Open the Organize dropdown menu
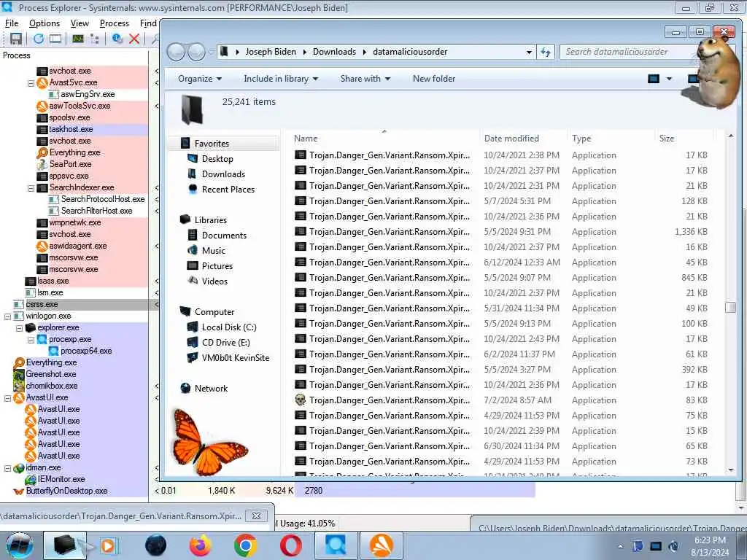This screenshot has width=747, height=560. tap(200, 79)
